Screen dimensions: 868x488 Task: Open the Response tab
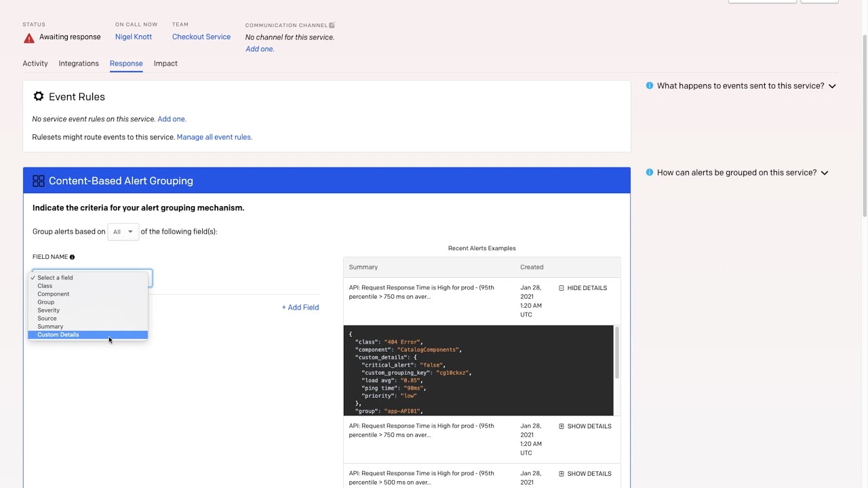[126, 64]
